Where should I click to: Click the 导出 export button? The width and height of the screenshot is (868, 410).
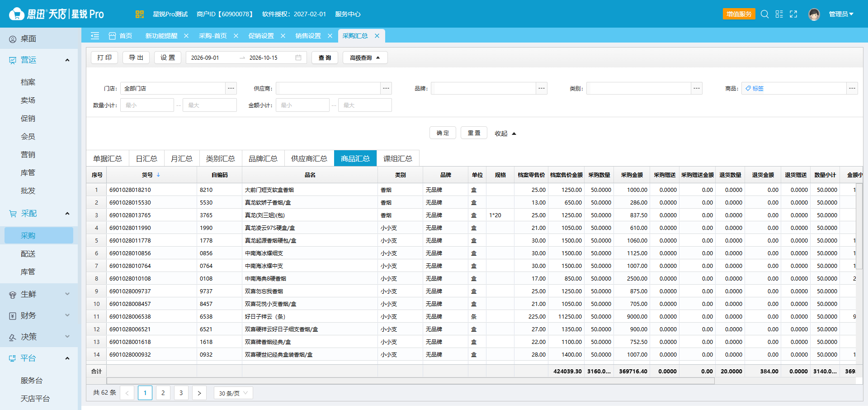point(136,57)
